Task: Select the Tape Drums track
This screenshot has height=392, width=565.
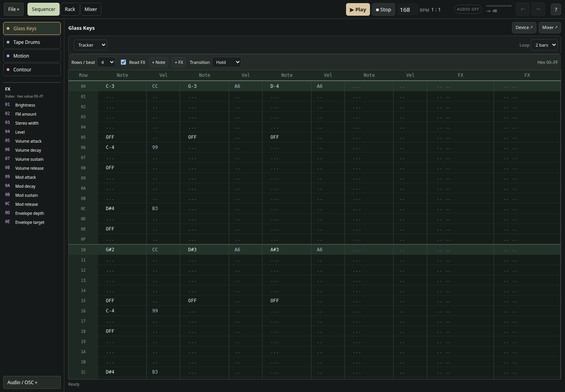Action: [x=32, y=42]
